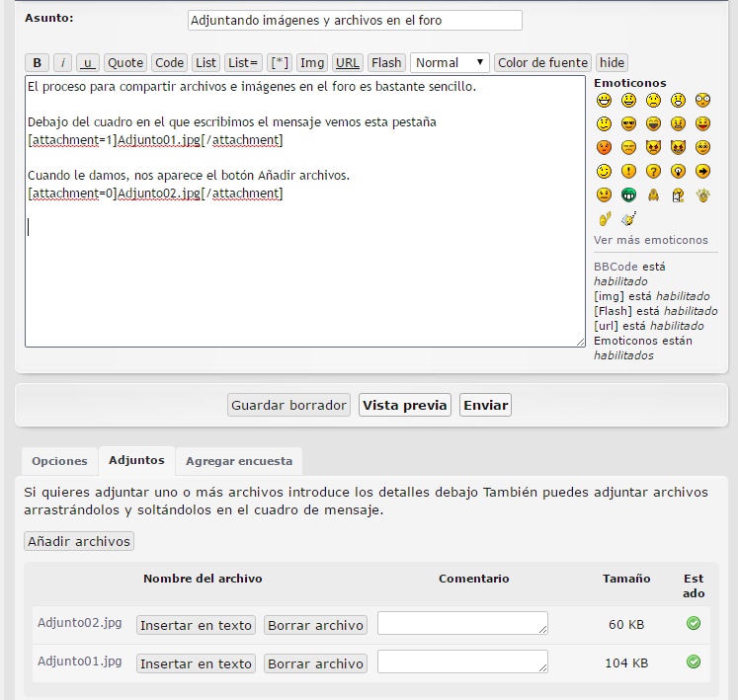Open the Color de fuente picker
The image size is (738, 700).
542,62
